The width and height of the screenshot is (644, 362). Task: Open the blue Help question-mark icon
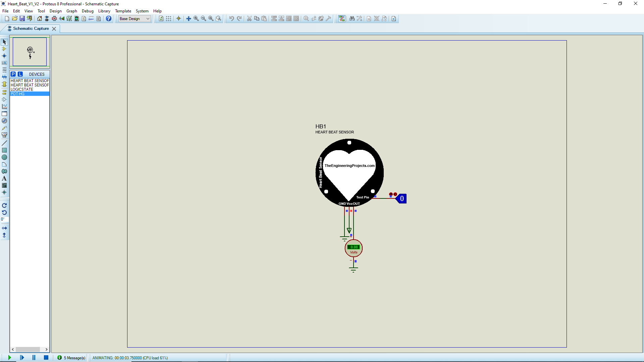[109, 18]
